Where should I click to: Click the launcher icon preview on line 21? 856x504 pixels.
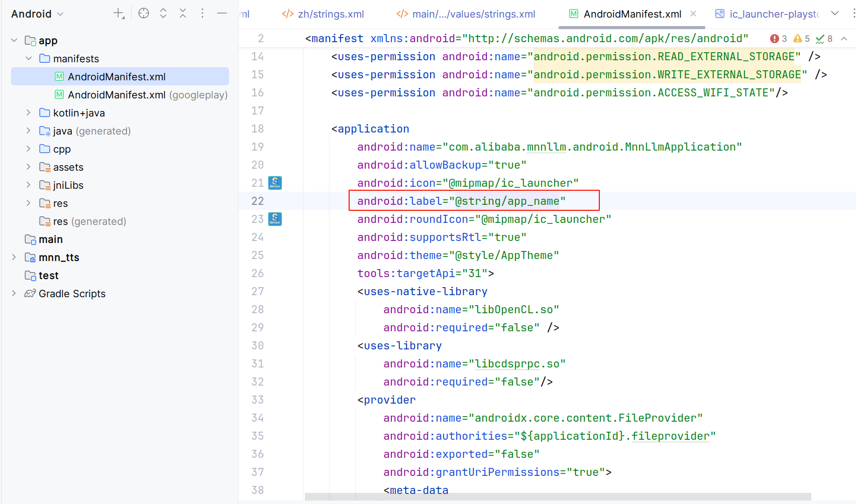point(275,183)
